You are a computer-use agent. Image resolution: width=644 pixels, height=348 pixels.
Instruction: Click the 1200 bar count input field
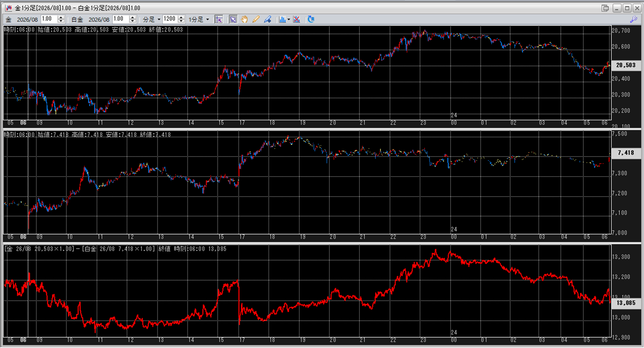[x=170, y=19]
